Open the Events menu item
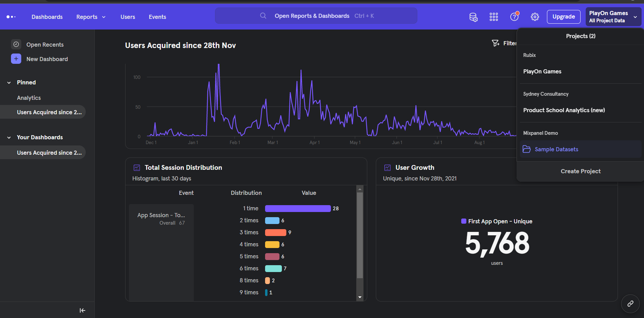Image resolution: width=644 pixels, height=318 pixels. pyautogui.click(x=157, y=16)
